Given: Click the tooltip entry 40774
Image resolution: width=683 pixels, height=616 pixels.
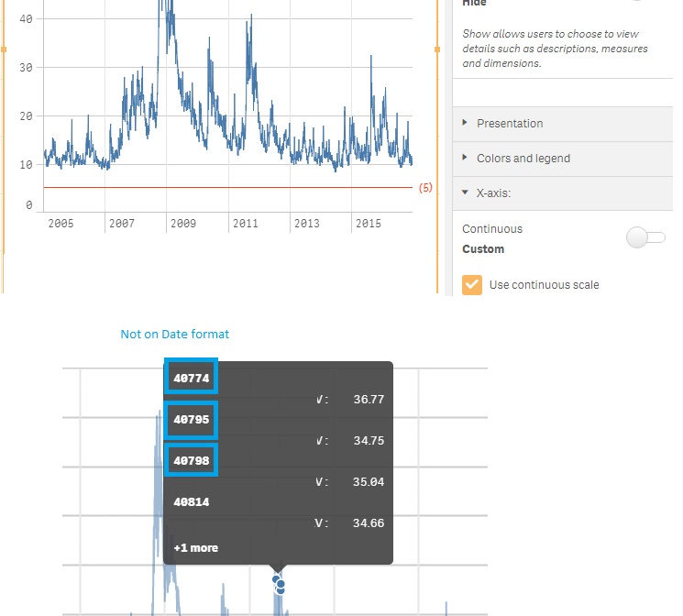Looking at the screenshot, I should [192, 379].
